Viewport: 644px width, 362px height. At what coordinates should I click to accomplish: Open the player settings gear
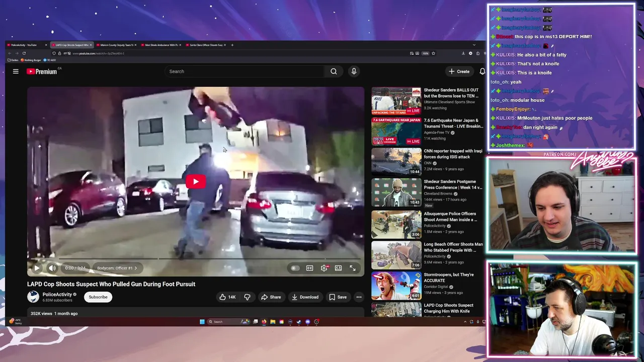[x=324, y=268]
